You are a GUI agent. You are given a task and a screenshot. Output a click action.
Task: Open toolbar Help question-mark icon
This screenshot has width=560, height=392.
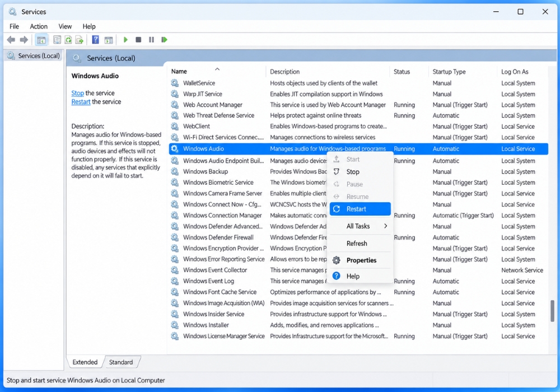(x=95, y=40)
